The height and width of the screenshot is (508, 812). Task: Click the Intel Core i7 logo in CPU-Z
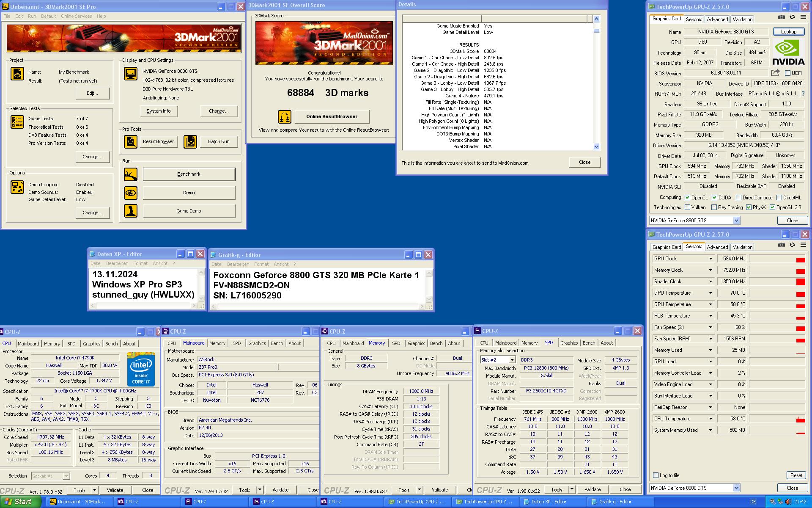click(x=141, y=369)
